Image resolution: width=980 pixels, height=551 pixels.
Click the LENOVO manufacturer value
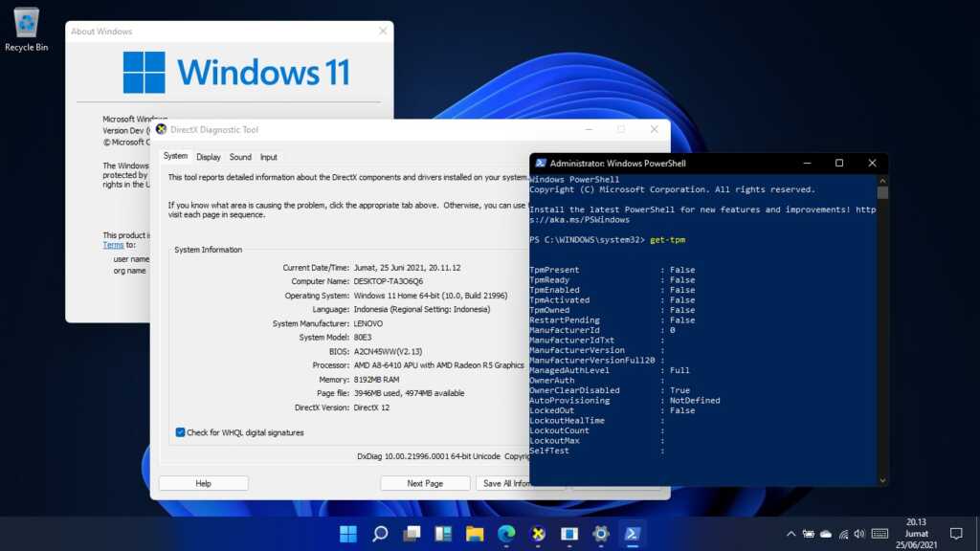(368, 323)
